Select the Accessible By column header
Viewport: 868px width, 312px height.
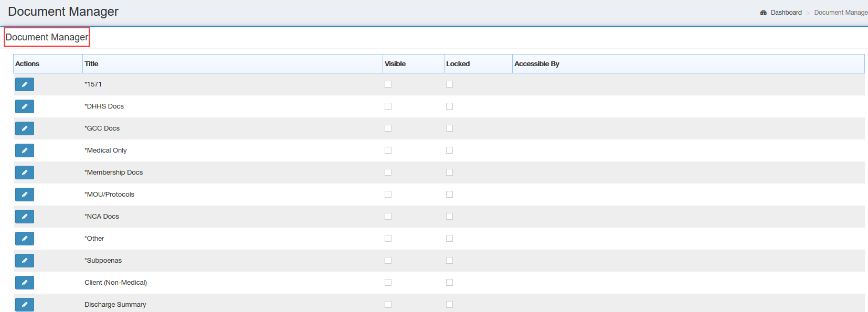pos(537,64)
